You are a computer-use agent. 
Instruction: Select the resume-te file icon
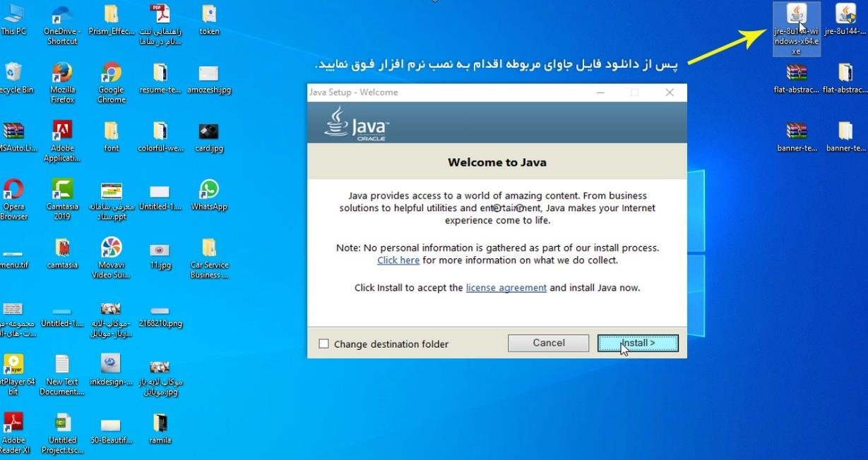[160, 78]
